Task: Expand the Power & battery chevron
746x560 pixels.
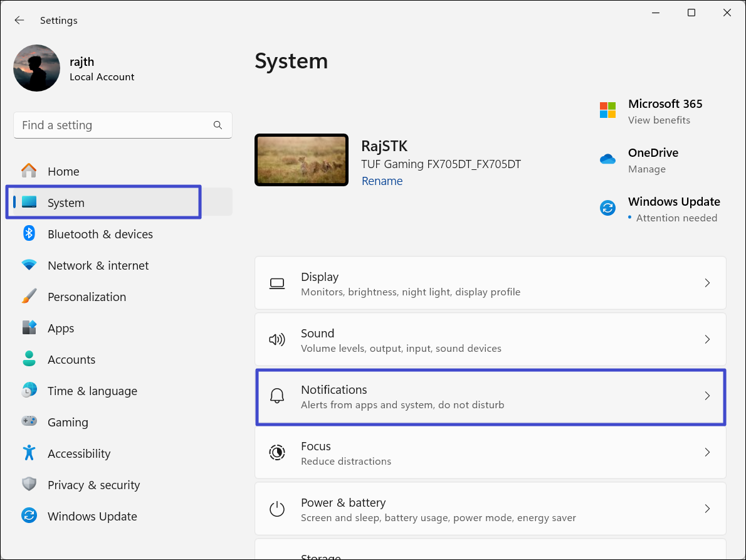Action: coord(707,509)
